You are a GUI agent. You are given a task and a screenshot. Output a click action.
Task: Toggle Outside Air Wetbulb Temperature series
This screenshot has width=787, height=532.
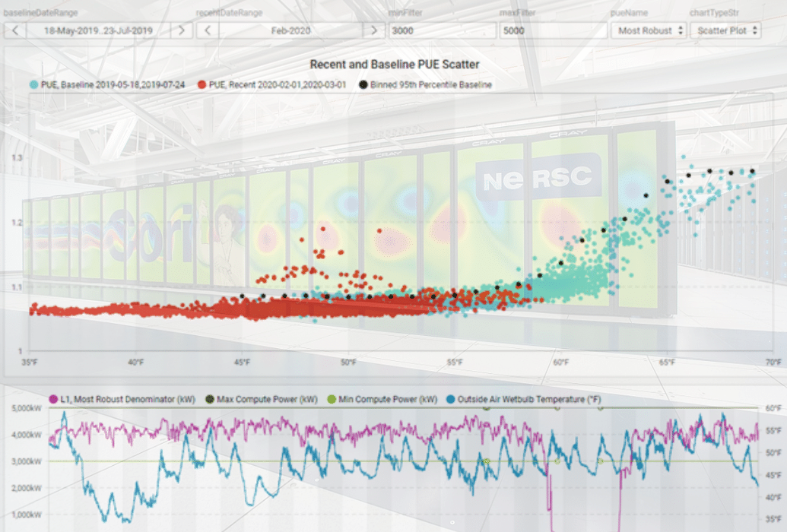pyautogui.click(x=452, y=398)
